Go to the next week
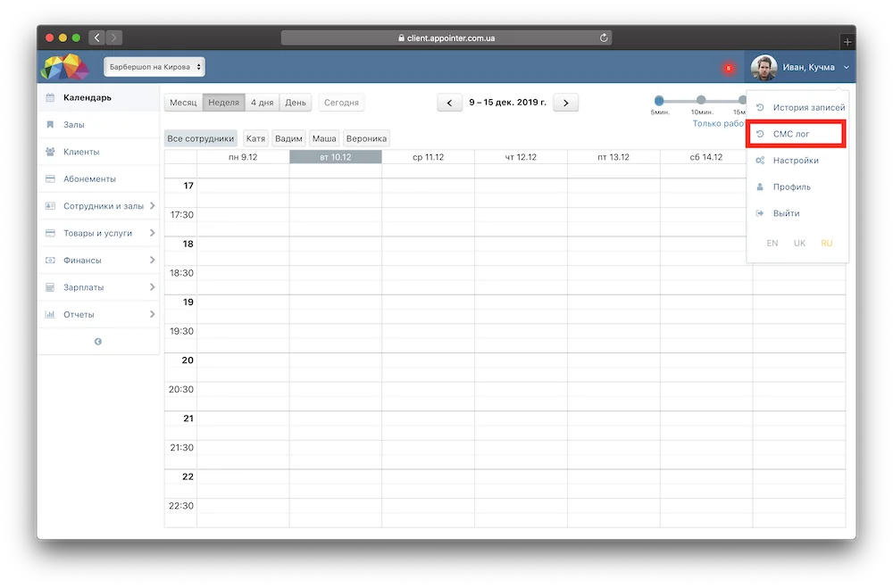Viewport: 893px width, 588px height. click(565, 103)
